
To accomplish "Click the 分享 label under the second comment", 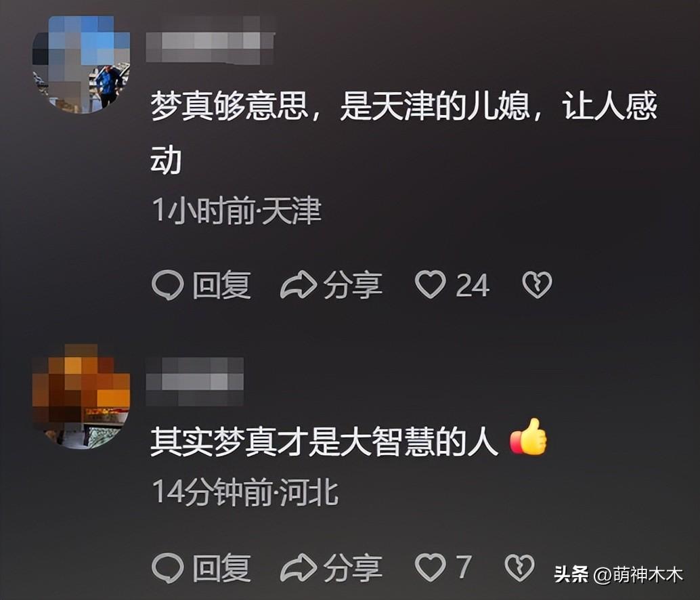I will point(353,567).
